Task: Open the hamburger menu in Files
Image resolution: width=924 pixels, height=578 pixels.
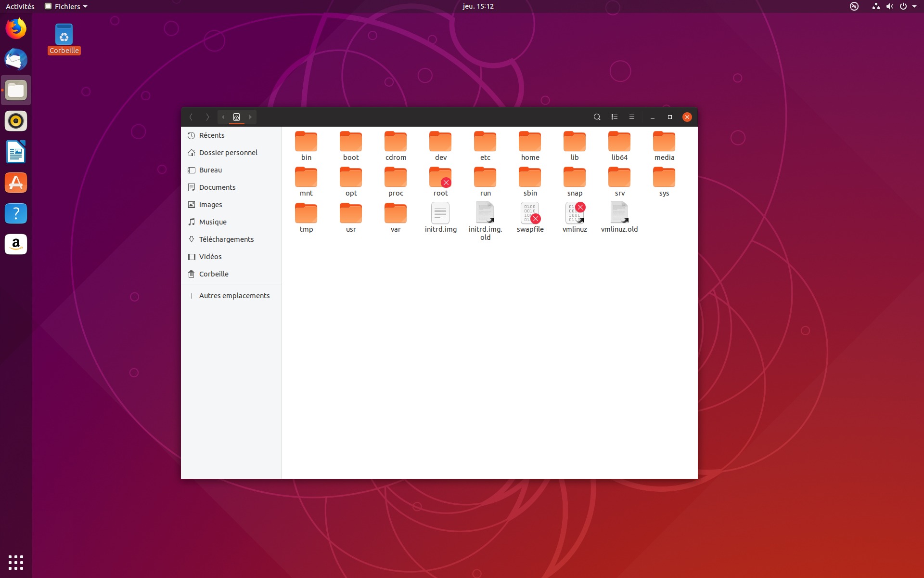Action: [x=632, y=117]
